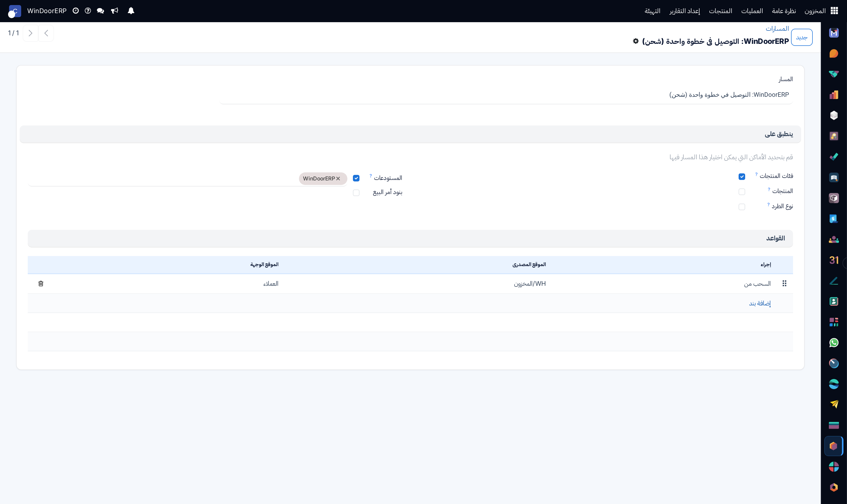Click the إجراء column header
The image size is (847, 504).
[x=766, y=264]
